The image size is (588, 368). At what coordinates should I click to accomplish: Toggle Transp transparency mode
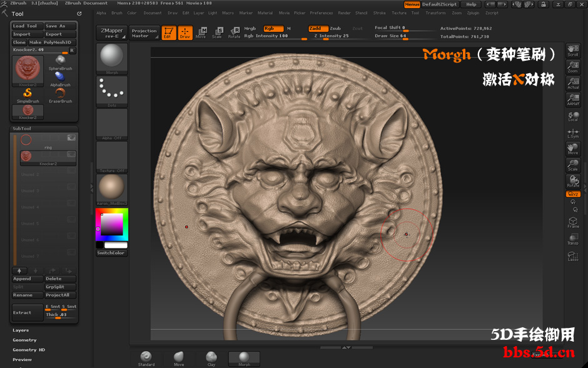(572, 239)
